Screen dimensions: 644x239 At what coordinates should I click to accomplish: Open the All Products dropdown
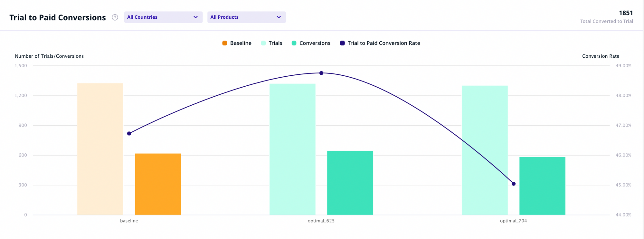pos(246,17)
